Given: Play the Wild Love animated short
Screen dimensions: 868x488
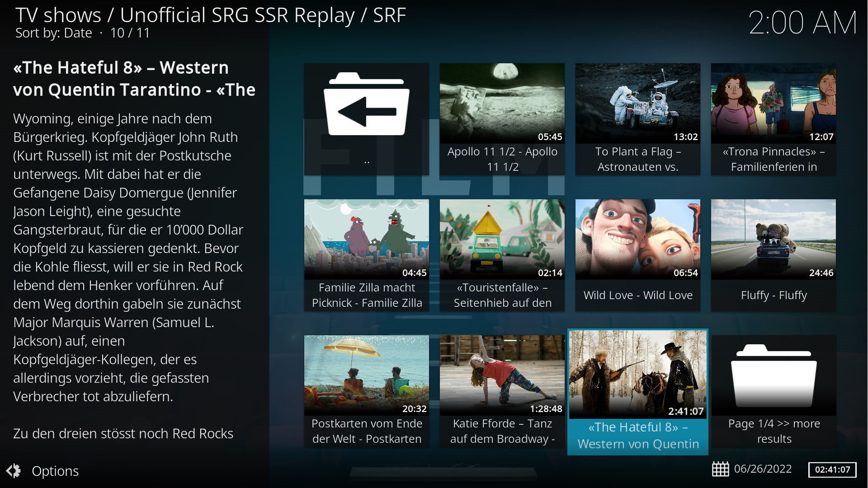Looking at the screenshot, I should 637,239.
